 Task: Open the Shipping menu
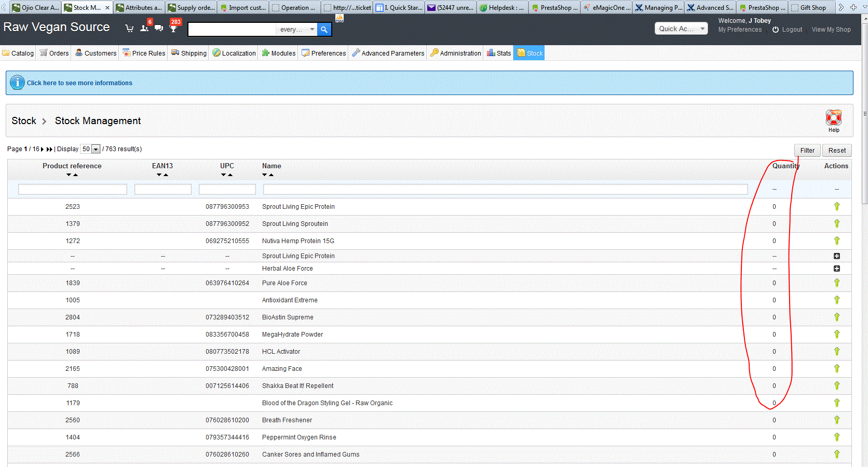tap(189, 53)
